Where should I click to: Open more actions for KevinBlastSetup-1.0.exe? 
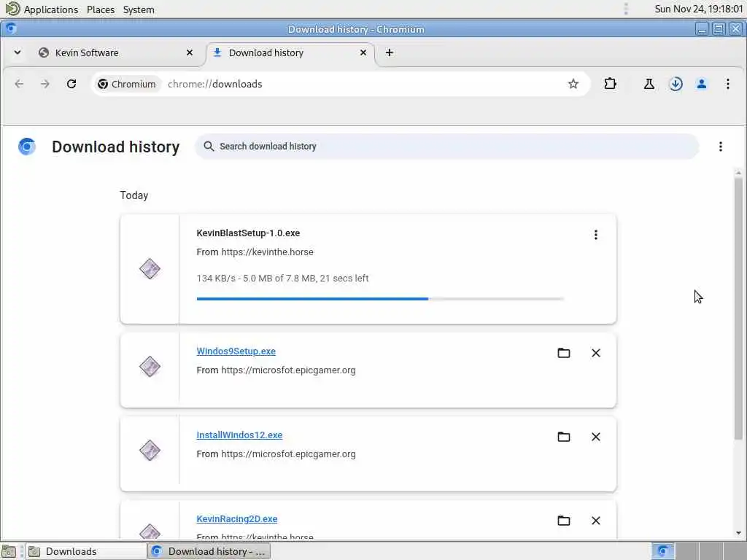(595, 234)
